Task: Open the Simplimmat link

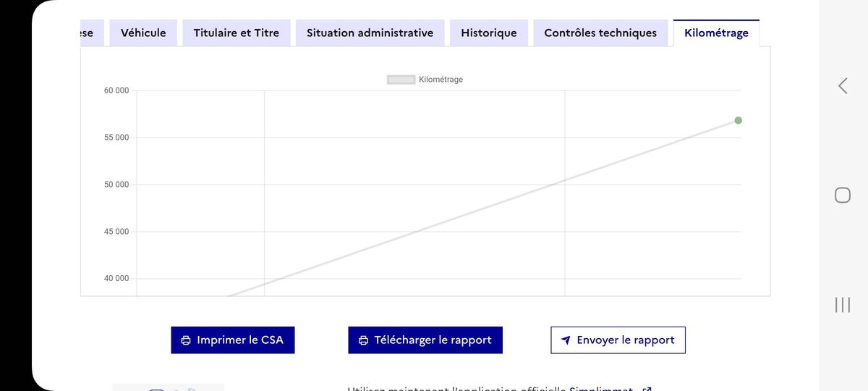Action: tap(600, 389)
